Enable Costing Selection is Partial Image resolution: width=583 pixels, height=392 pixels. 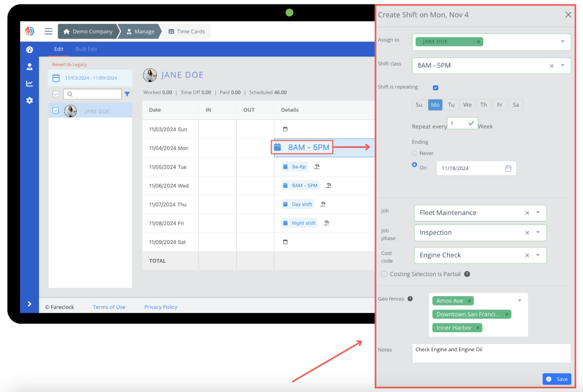click(384, 274)
